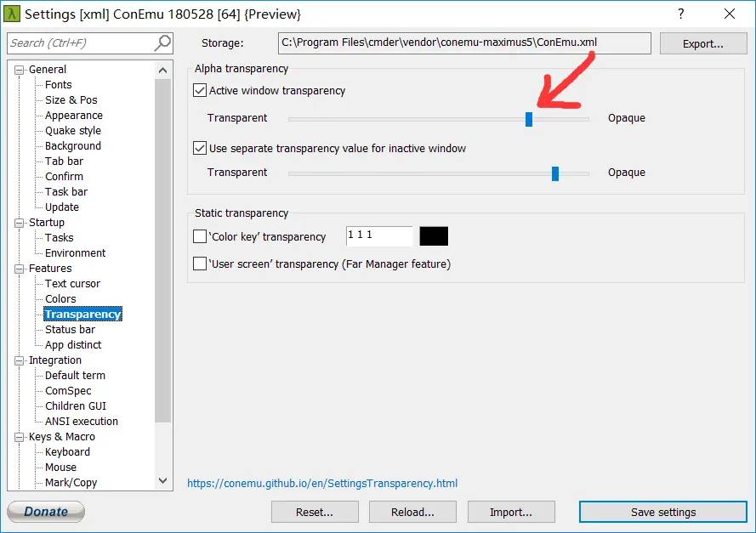Click the black color key swatch

tap(434, 236)
